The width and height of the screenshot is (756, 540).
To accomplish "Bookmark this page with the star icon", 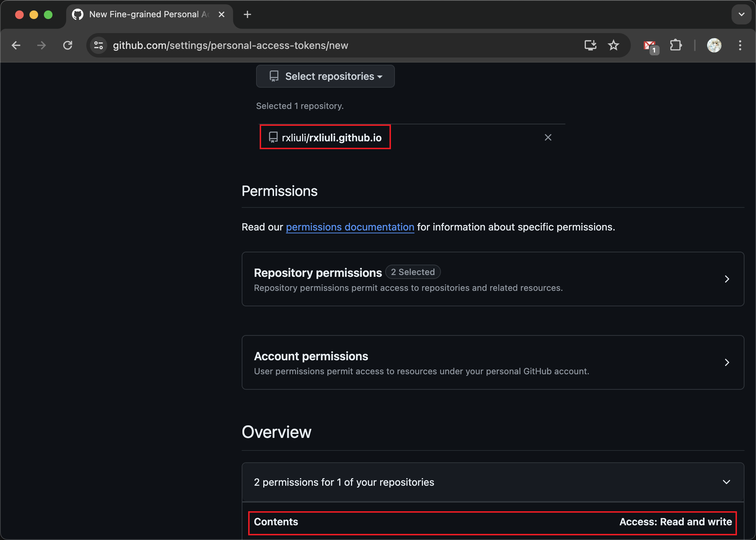I will [613, 45].
